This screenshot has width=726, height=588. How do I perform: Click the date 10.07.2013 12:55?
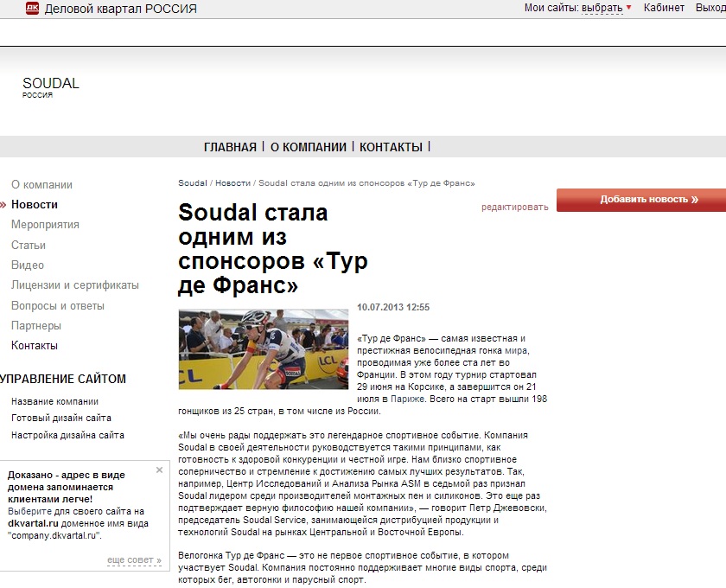pos(393,307)
